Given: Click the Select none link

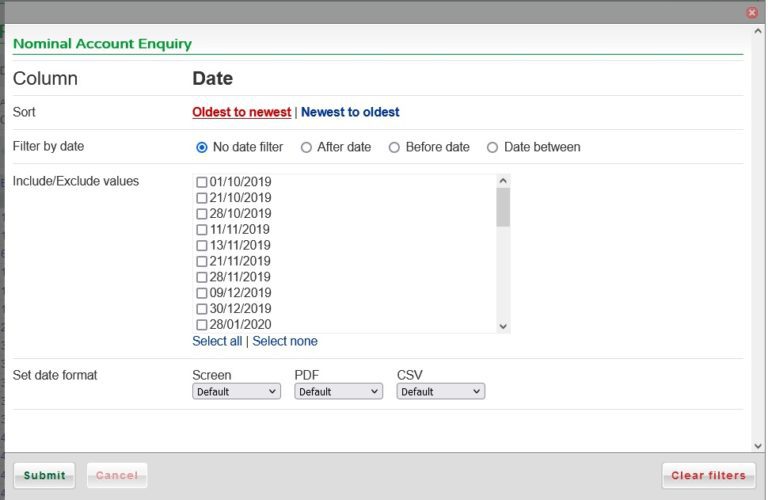Looking at the screenshot, I should coord(285,341).
